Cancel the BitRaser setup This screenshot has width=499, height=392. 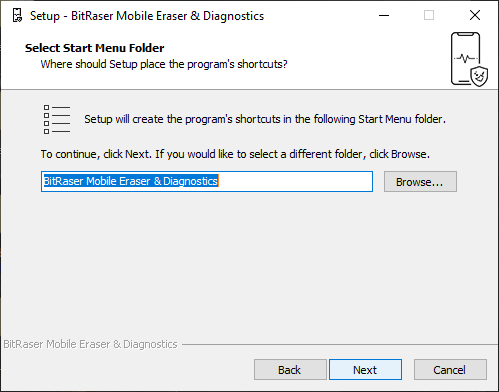(450, 369)
